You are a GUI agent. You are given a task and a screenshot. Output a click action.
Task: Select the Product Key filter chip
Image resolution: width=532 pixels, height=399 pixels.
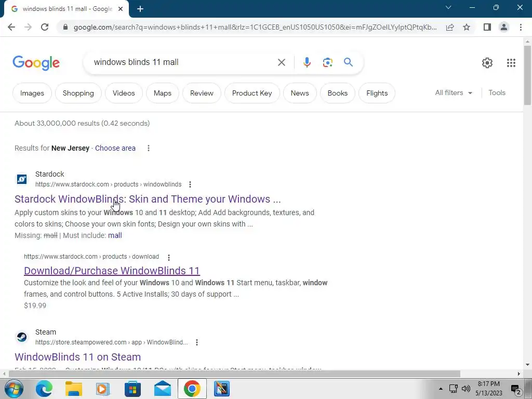pyautogui.click(x=252, y=93)
